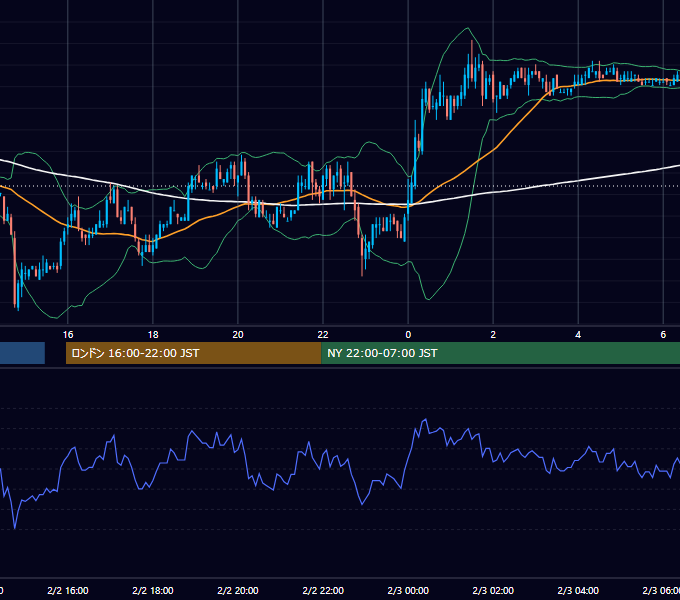680x600 pixels.
Task: Click the London 16:00-22:00 JST session bar
Action: pos(193,353)
